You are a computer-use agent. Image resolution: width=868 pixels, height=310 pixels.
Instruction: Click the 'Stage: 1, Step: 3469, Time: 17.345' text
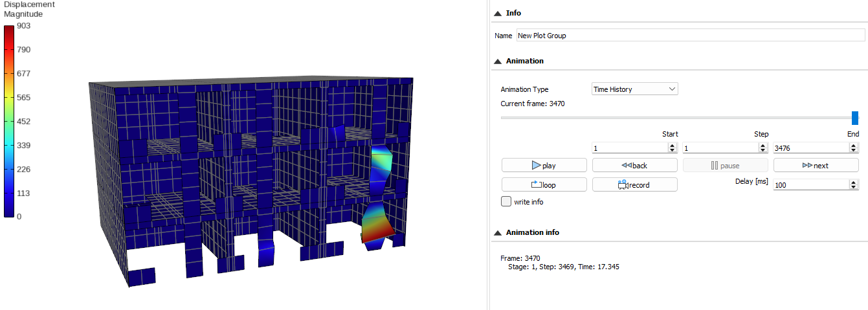click(x=564, y=266)
